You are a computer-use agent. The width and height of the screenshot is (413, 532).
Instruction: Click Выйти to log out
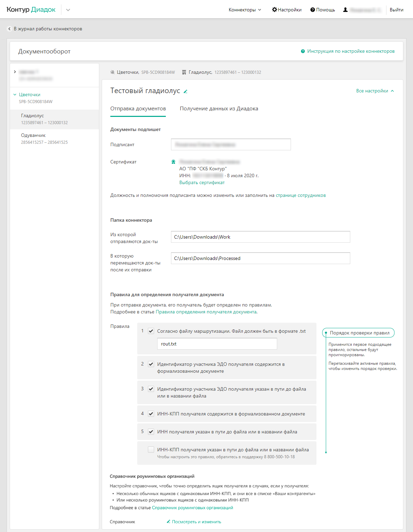[396, 10]
